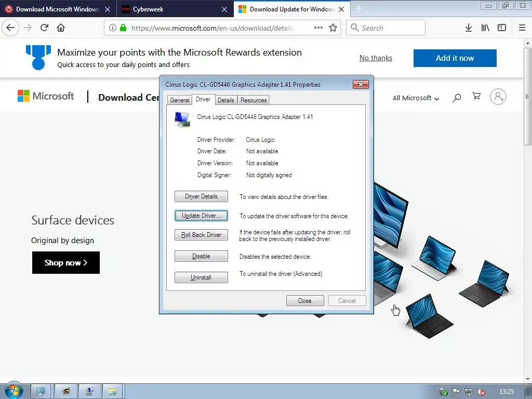Click the 'Surface devices' heading

coord(73,220)
